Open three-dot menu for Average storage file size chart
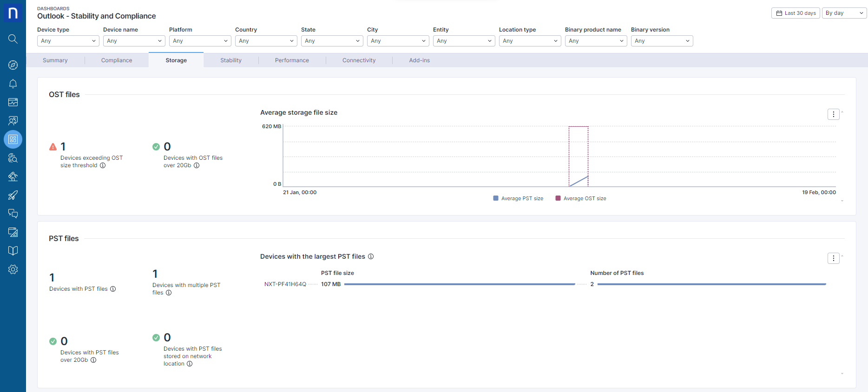This screenshot has width=868, height=392. (x=834, y=114)
